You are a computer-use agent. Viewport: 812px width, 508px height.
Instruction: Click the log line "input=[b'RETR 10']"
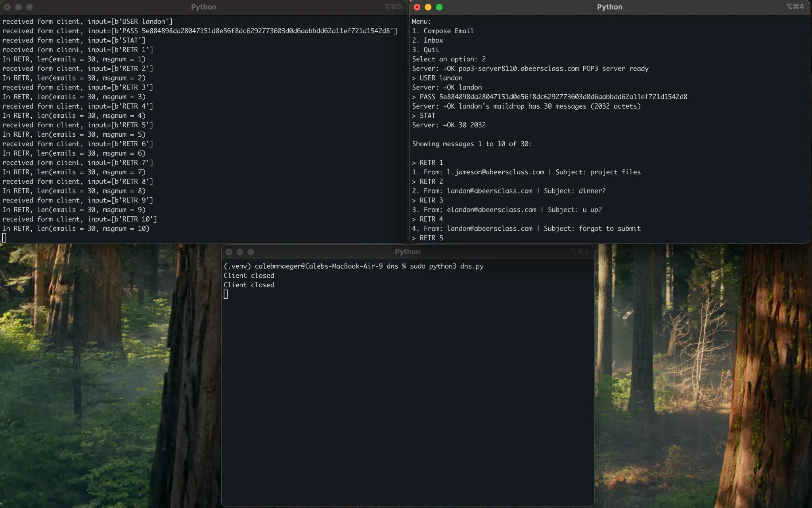(80, 219)
